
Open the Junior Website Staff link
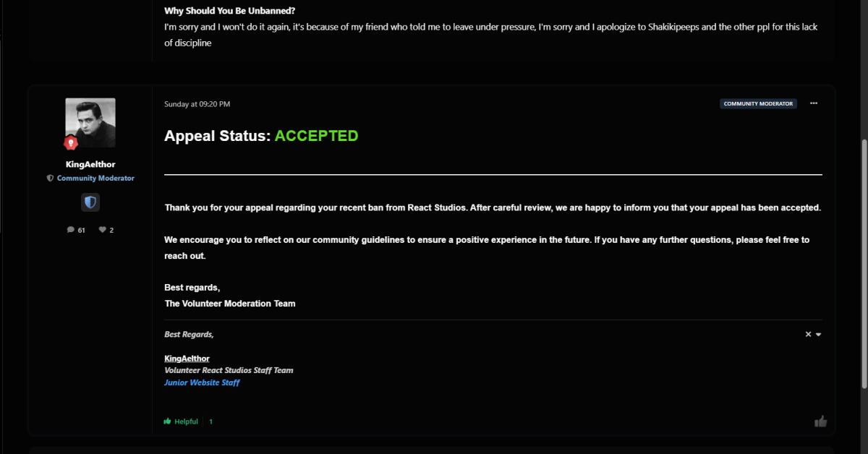[202, 382]
